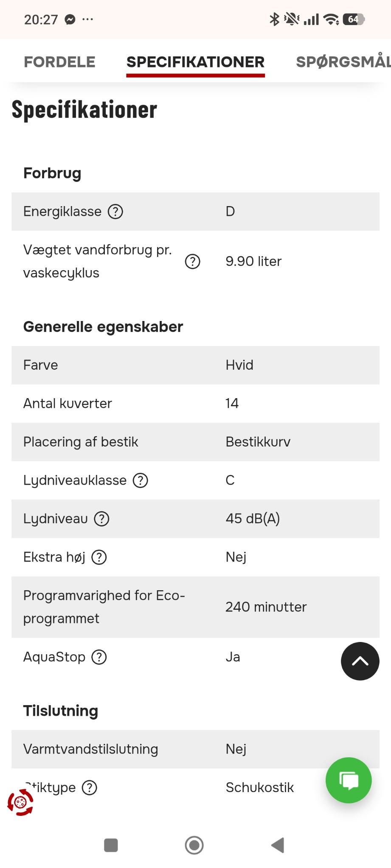Open the green live chat bubble
Screen dimensions: 391x868
point(349,780)
